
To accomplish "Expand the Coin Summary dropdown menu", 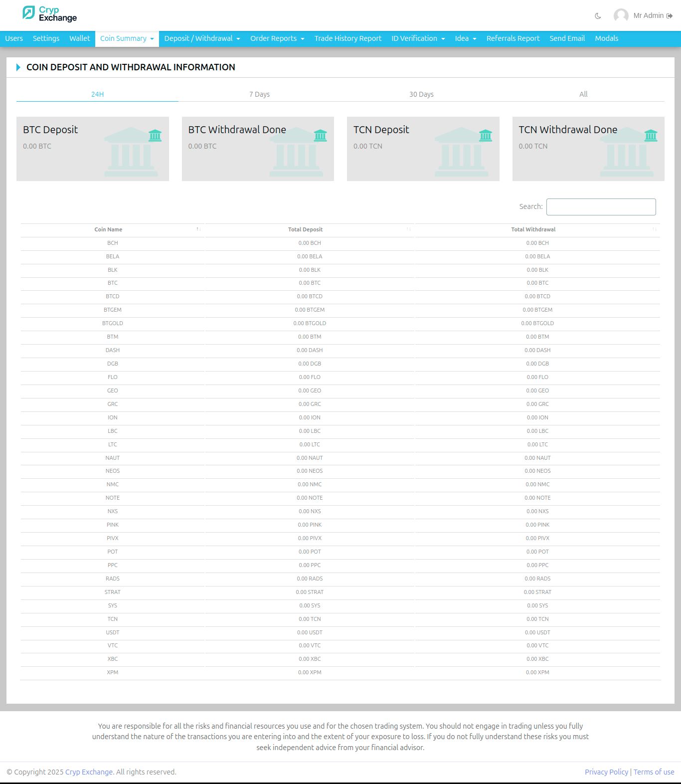I will pyautogui.click(x=127, y=38).
